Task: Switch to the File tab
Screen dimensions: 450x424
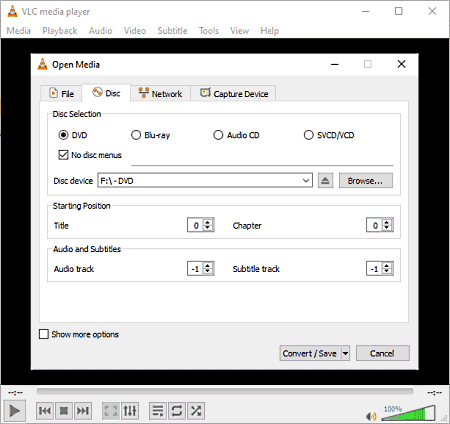Action: tap(61, 93)
